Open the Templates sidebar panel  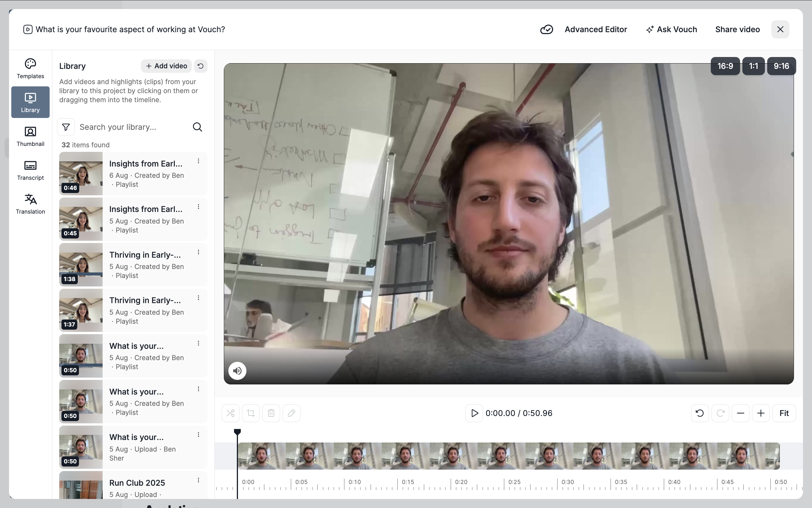[x=30, y=69]
